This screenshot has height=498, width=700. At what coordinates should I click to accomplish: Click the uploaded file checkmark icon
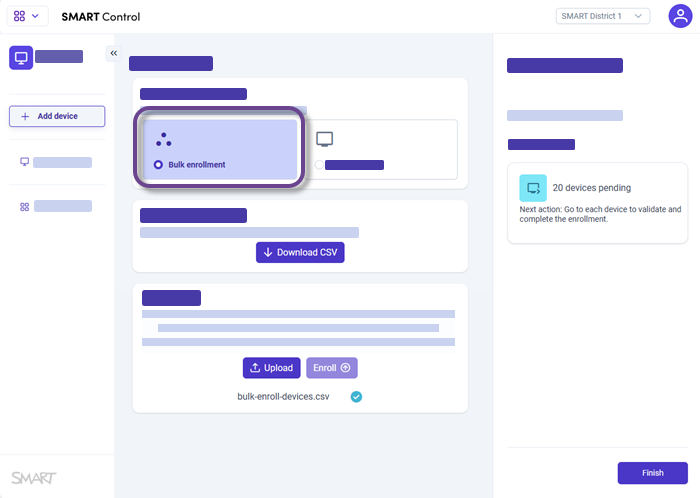[x=356, y=396]
